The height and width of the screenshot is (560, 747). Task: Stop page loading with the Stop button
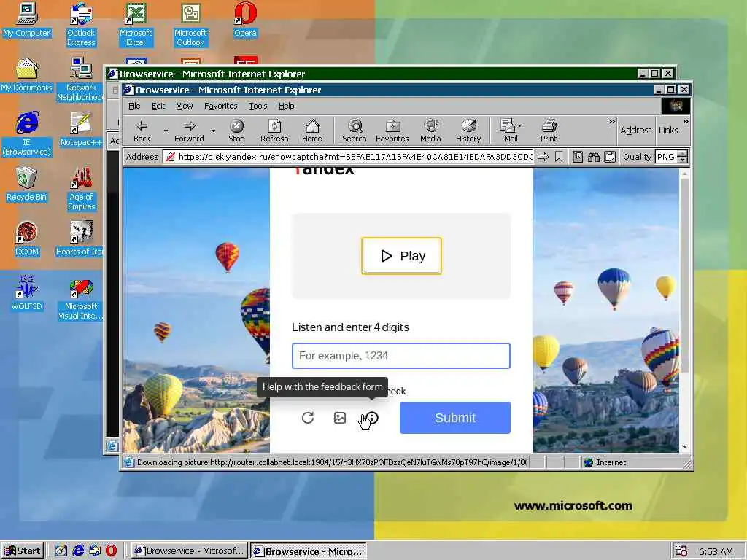coord(236,131)
